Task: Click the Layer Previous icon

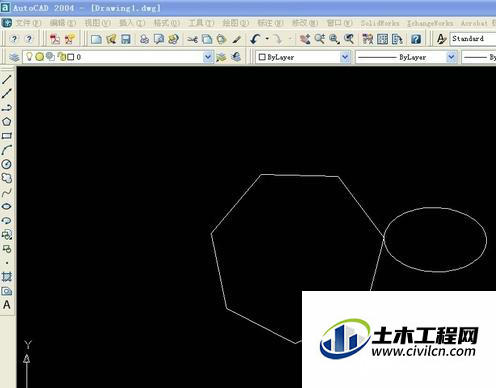Action: coord(236,57)
